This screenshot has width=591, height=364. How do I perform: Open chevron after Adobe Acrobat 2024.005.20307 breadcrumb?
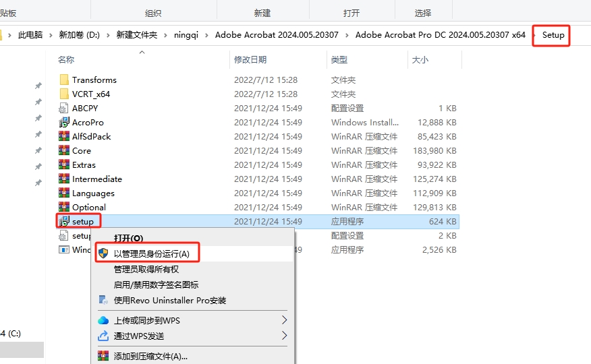point(347,35)
